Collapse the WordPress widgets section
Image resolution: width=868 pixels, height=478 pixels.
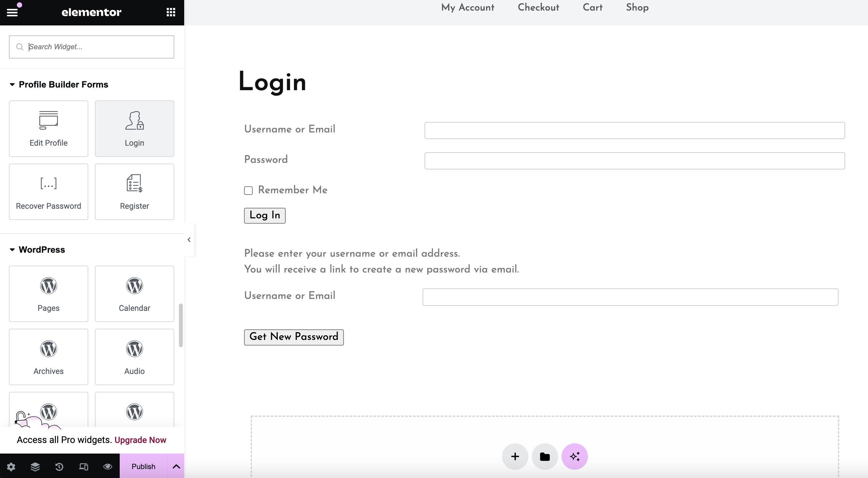coord(37,250)
